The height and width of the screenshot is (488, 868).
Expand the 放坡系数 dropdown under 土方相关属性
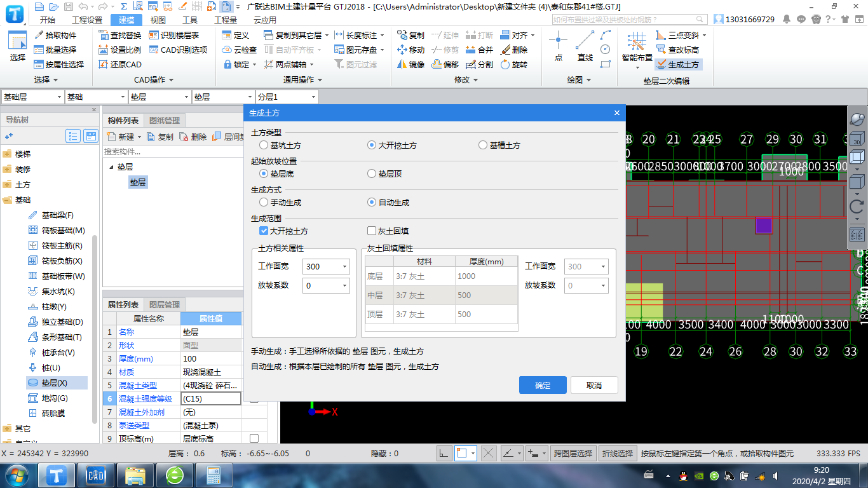345,286
